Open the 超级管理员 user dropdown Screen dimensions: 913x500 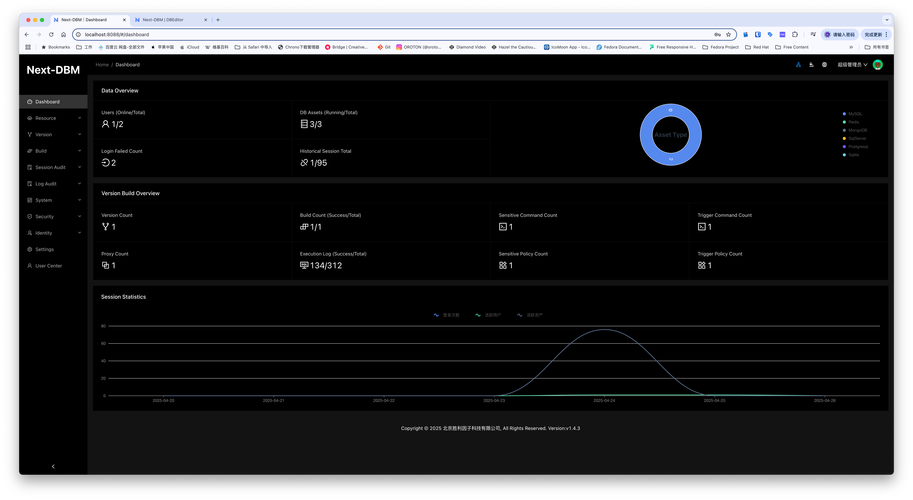pyautogui.click(x=852, y=65)
